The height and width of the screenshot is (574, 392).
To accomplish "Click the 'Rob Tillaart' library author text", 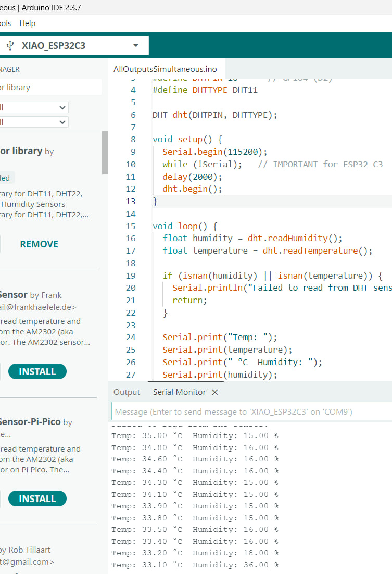I will click(30, 550).
